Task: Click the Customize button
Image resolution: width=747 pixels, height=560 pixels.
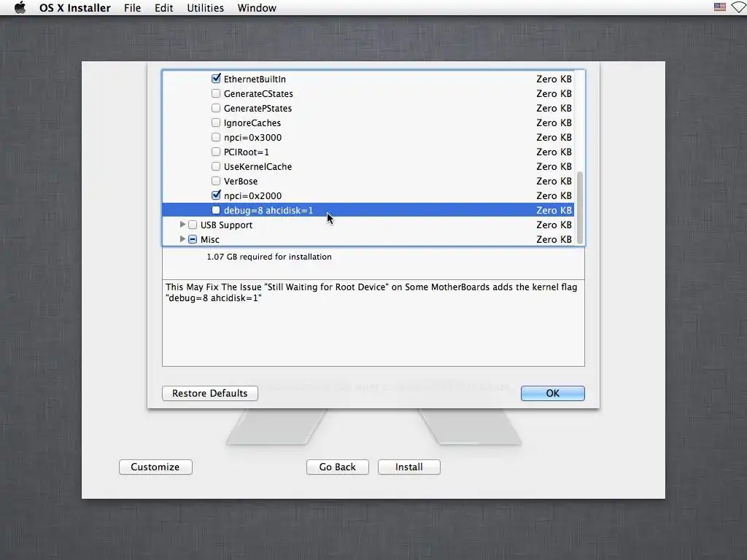Action: [155, 467]
